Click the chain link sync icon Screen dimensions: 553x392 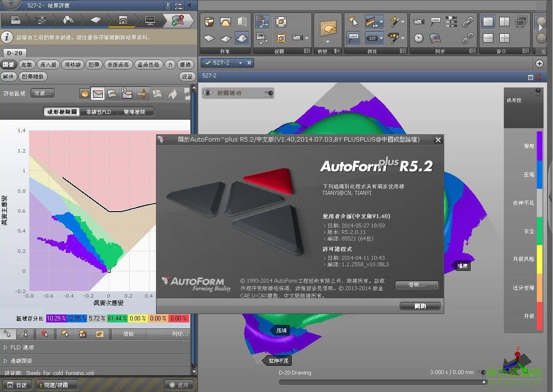point(468,22)
